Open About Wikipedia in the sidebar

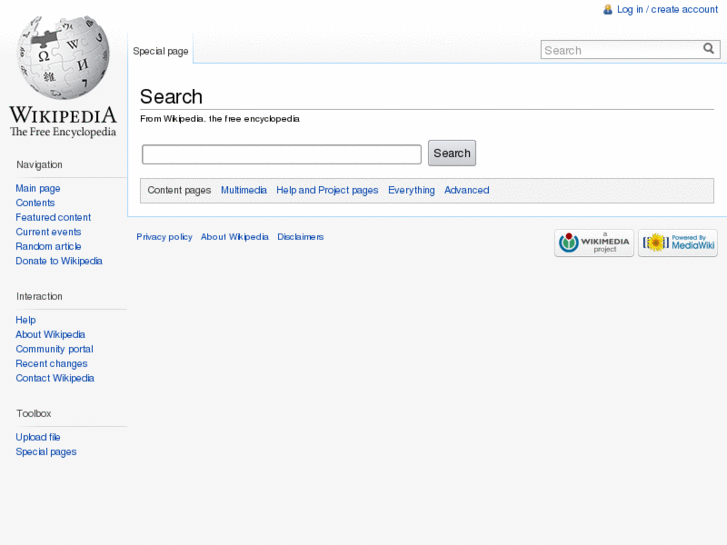(x=51, y=334)
